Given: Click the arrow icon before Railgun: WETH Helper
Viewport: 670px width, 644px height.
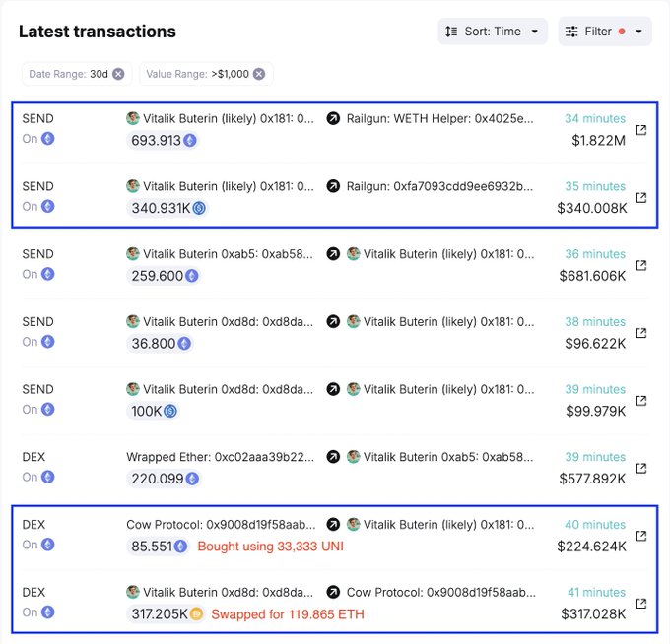Looking at the screenshot, I should (333, 118).
